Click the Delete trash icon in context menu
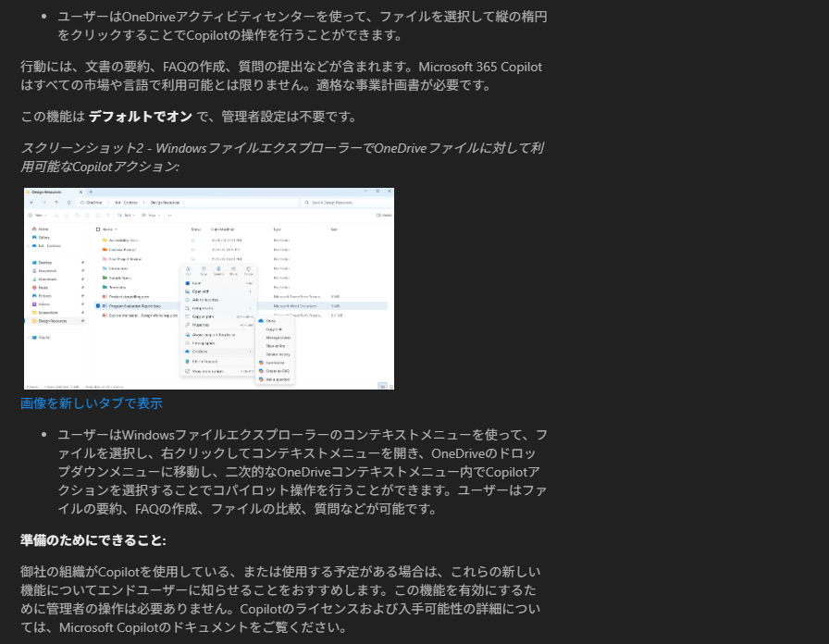The width and height of the screenshot is (829, 644). [249, 269]
